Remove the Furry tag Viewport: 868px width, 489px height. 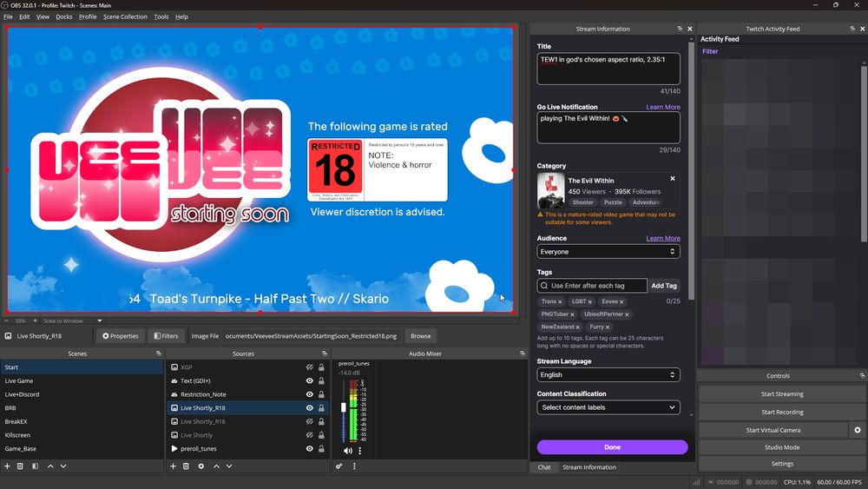(608, 327)
